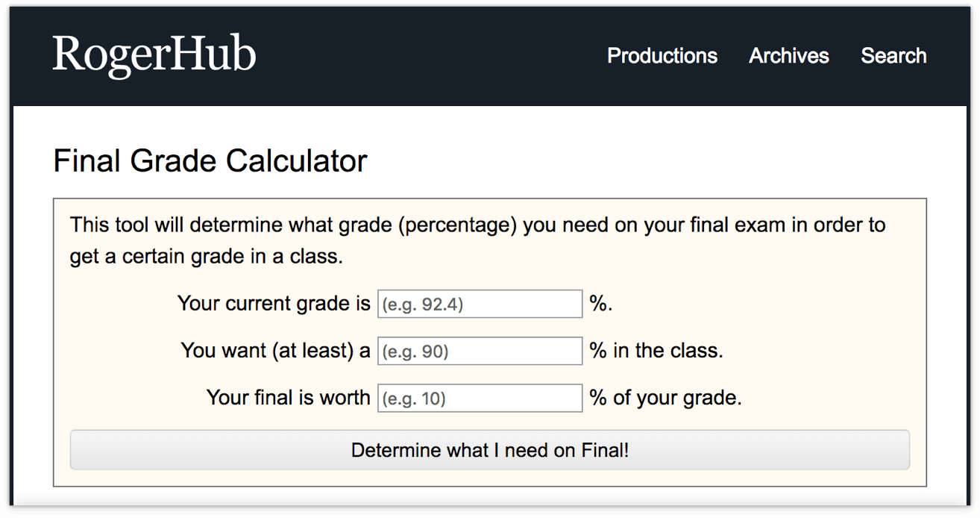Click inside the You want at least field
Screen dimensions: 980x518
(x=479, y=350)
